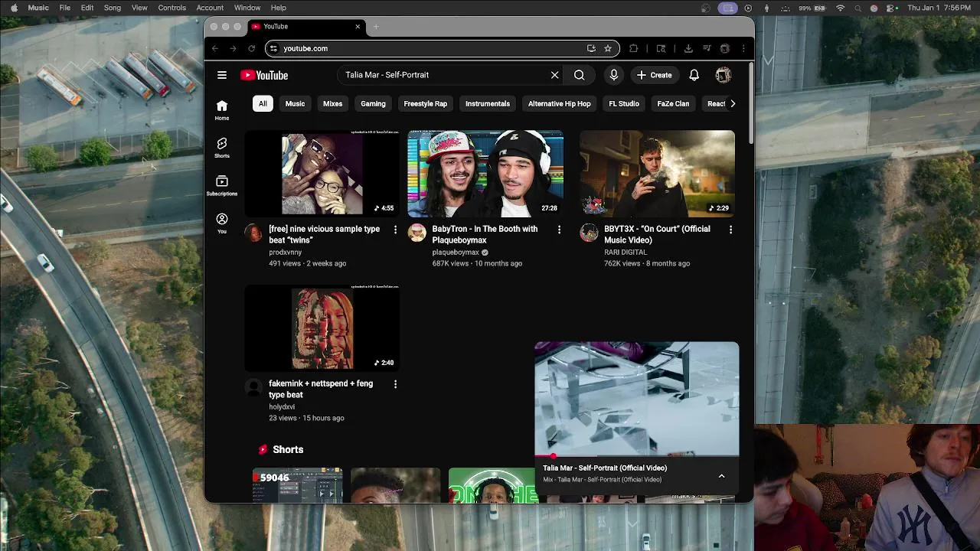Expand the miniplayer with the chevron
The width and height of the screenshot is (980, 551).
(721, 476)
